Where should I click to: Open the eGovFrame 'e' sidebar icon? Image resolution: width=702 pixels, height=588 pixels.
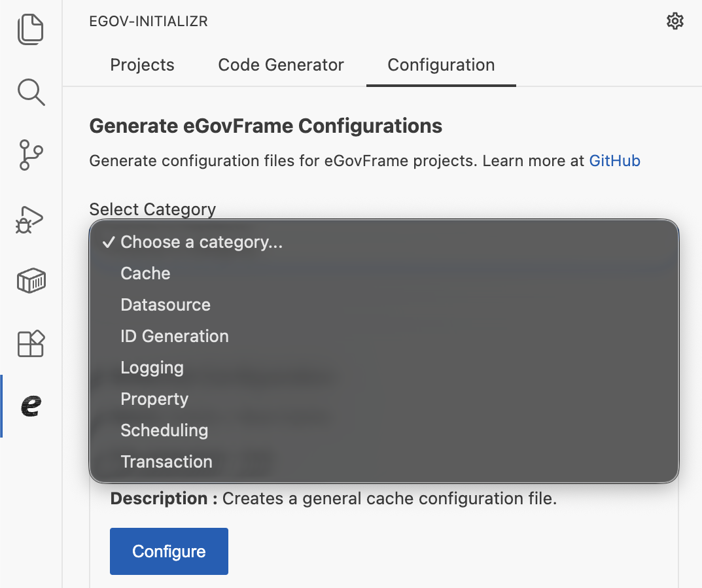tap(31, 406)
